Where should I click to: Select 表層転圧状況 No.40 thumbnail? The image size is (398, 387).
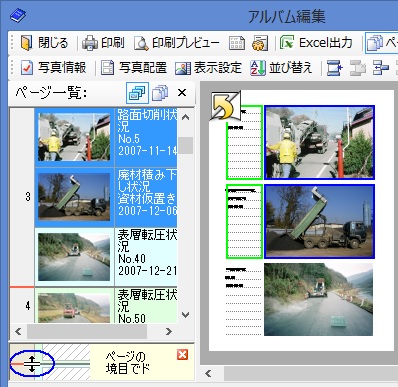click(74, 257)
